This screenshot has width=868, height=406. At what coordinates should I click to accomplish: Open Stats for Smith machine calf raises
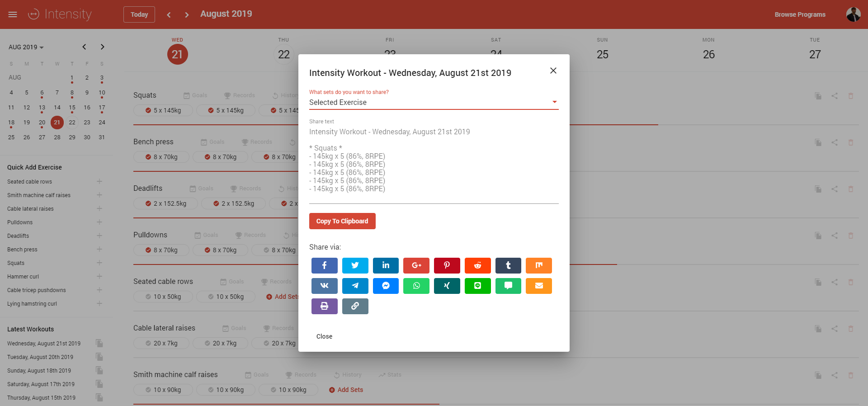[390, 375]
